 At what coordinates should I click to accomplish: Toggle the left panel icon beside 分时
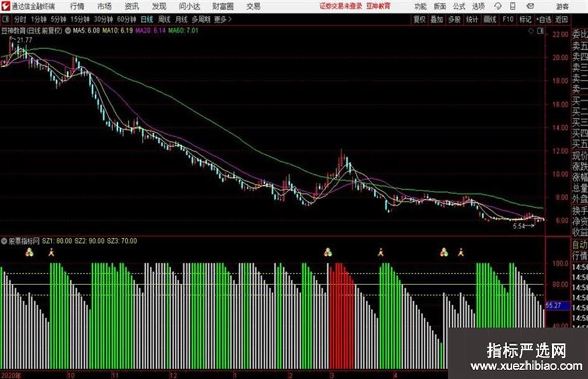pos(5,19)
